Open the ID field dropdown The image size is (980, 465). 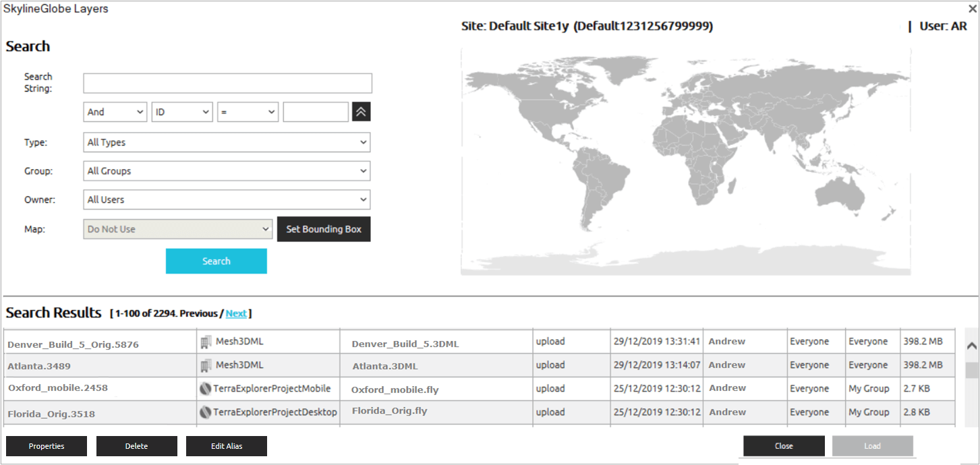(x=182, y=112)
